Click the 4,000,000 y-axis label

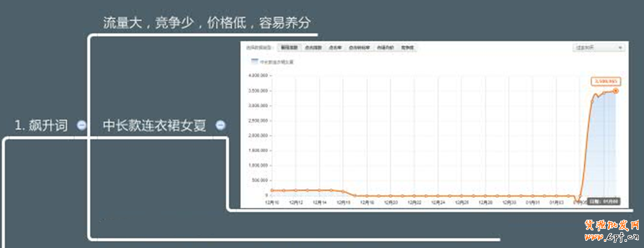pos(259,76)
